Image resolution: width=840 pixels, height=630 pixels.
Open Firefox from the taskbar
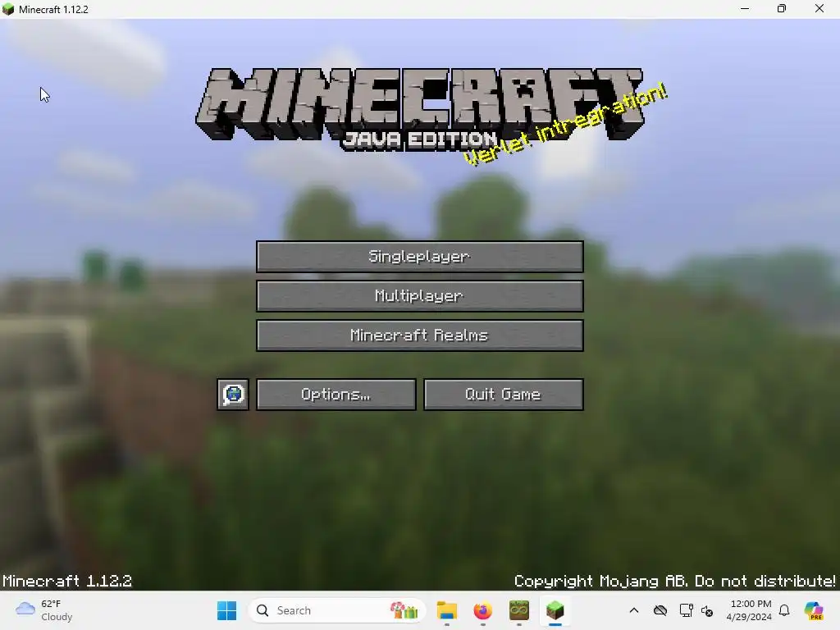click(482, 610)
